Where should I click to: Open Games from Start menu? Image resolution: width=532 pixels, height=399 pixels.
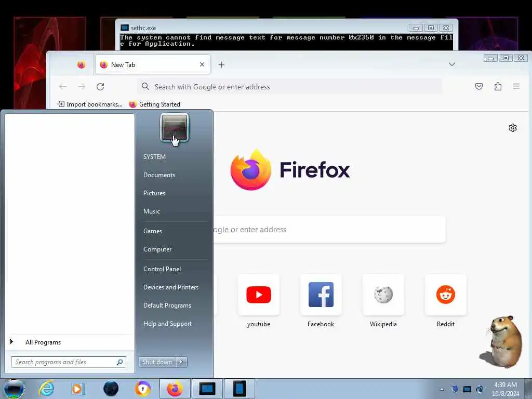[x=153, y=231]
